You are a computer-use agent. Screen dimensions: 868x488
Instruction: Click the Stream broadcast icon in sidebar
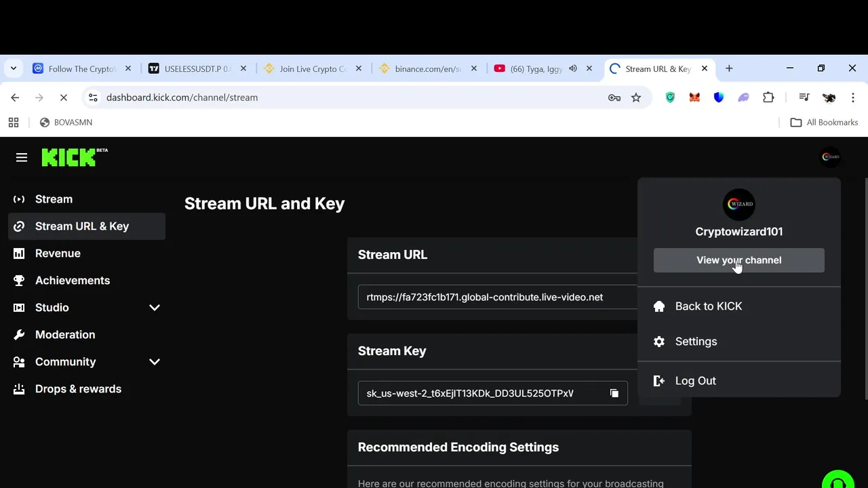tap(19, 199)
